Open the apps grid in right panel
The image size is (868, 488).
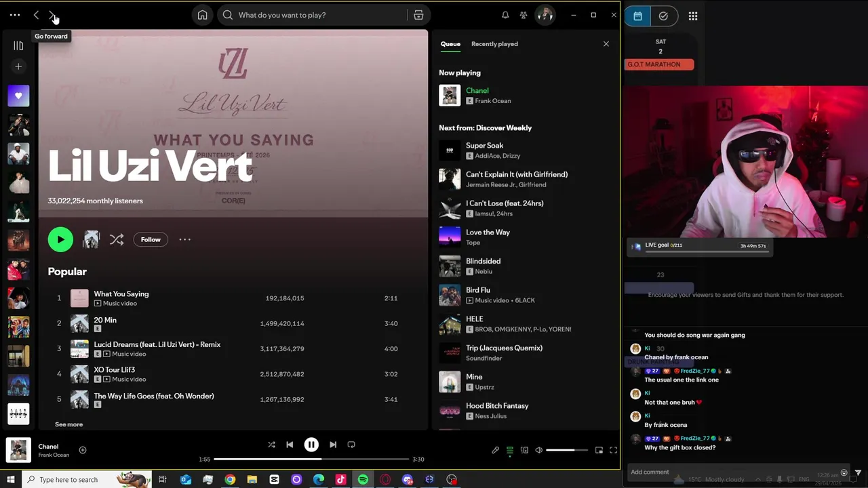click(692, 16)
